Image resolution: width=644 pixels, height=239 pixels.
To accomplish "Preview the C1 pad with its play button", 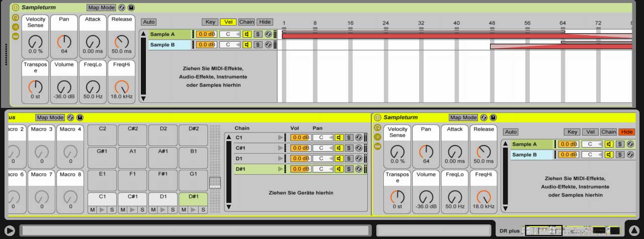I will (102, 210).
